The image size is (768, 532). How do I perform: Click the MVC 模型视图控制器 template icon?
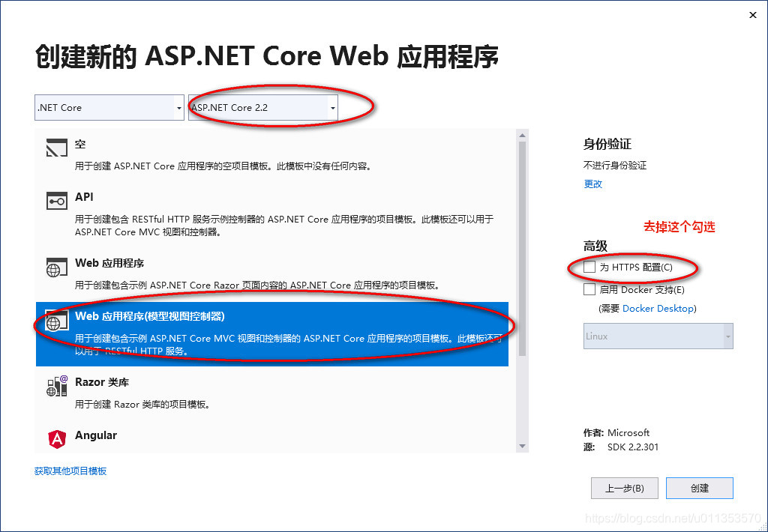click(x=56, y=320)
